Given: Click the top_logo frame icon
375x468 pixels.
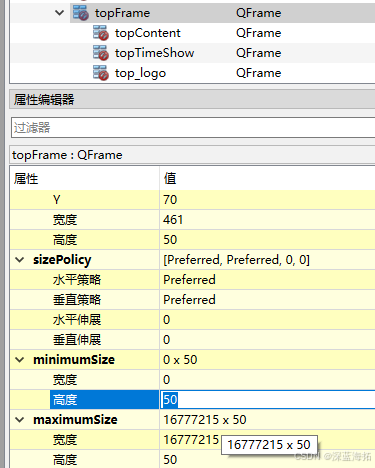Looking at the screenshot, I should click(101, 73).
